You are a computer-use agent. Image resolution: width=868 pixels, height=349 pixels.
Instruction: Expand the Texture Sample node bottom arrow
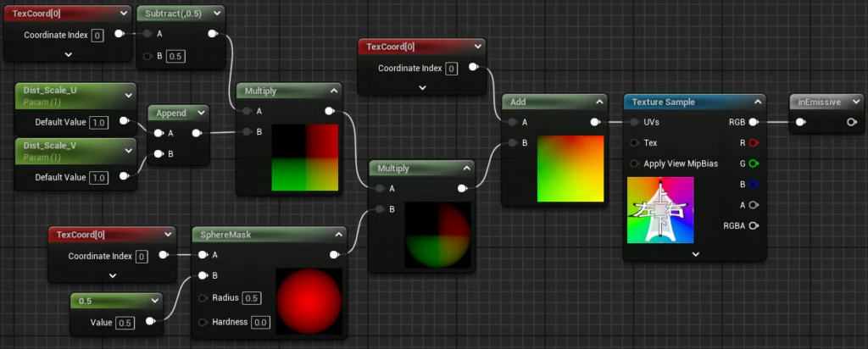point(695,253)
